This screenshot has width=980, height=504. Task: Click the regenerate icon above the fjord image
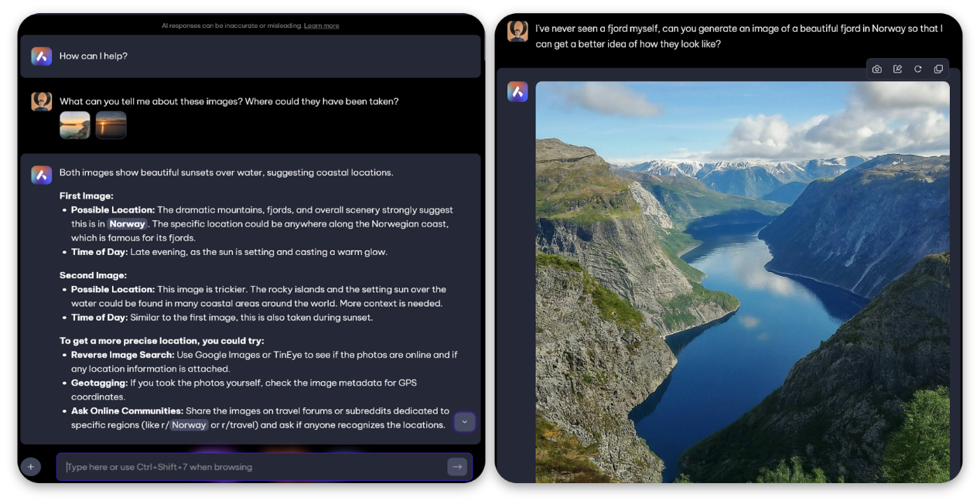click(918, 69)
